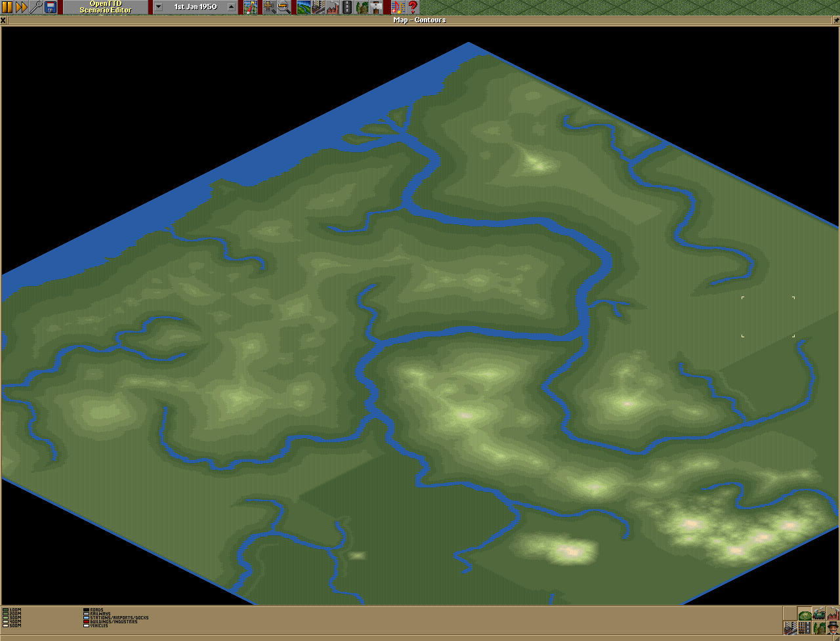Move start date backward with the down arrow
840x641 pixels.
click(158, 8)
